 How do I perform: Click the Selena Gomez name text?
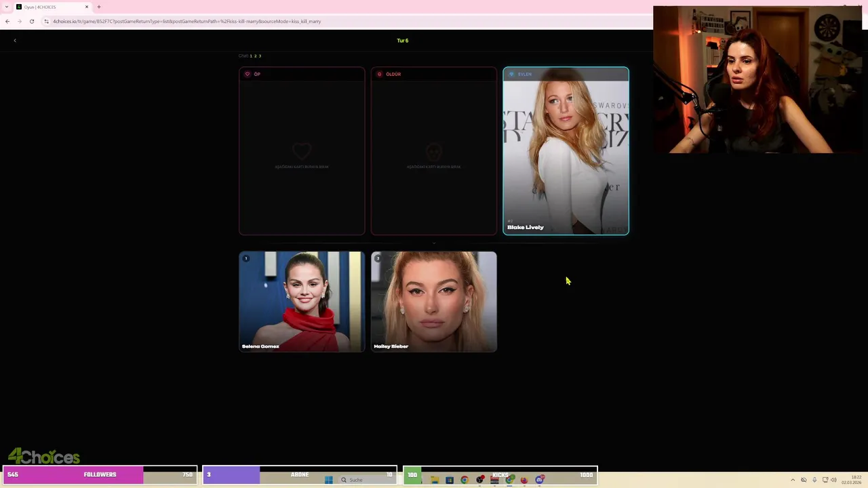pos(260,346)
